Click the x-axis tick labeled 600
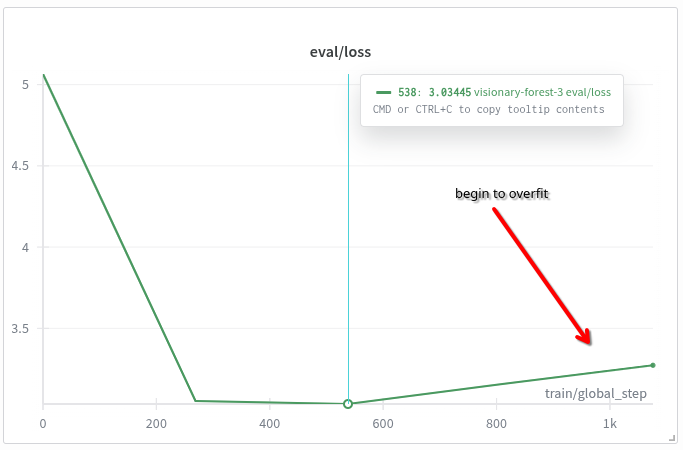This screenshot has height=450, width=683. coord(382,424)
